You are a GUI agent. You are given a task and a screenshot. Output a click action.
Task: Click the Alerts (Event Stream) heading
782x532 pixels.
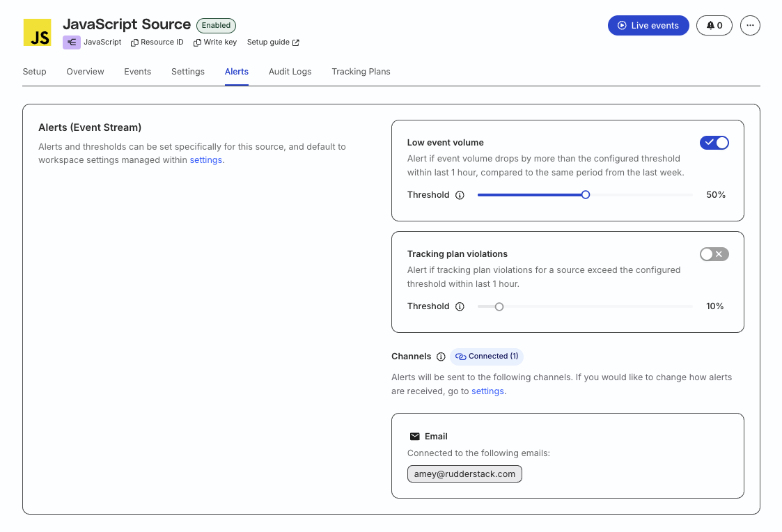point(90,127)
